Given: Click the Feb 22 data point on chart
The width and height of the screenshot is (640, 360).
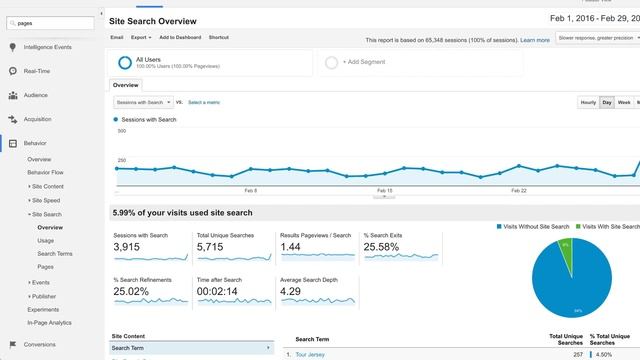Looking at the screenshot, I should click(519, 166).
